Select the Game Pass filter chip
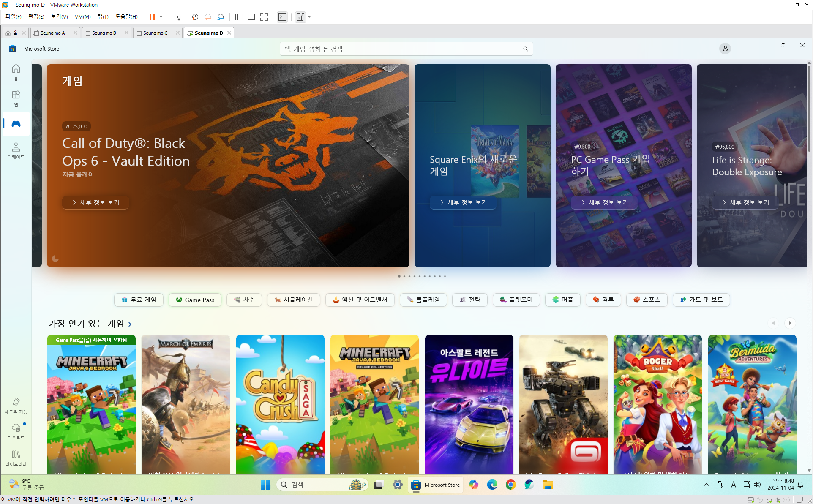Viewport: 813px width, 504px height. [x=195, y=300]
